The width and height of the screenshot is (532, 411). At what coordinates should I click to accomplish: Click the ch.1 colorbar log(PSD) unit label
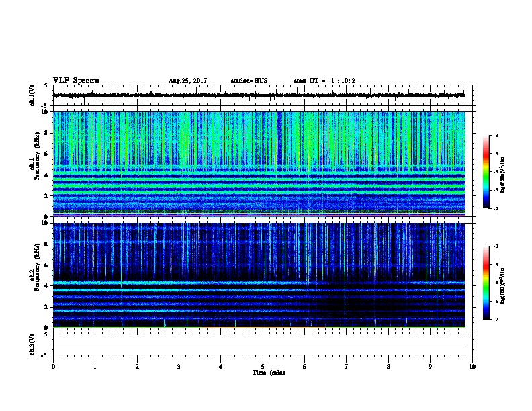pyautogui.click(x=502, y=175)
